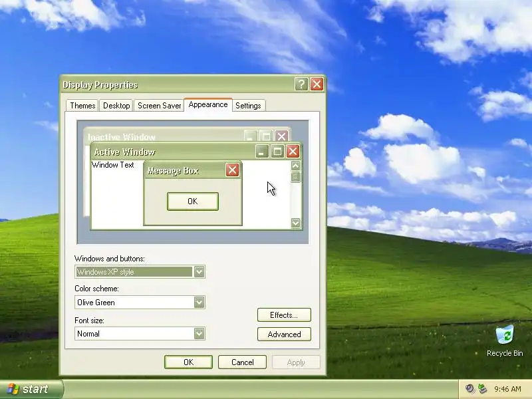Click the Active Window preview title bar
The height and width of the screenshot is (399, 532).
click(x=196, y=152)
